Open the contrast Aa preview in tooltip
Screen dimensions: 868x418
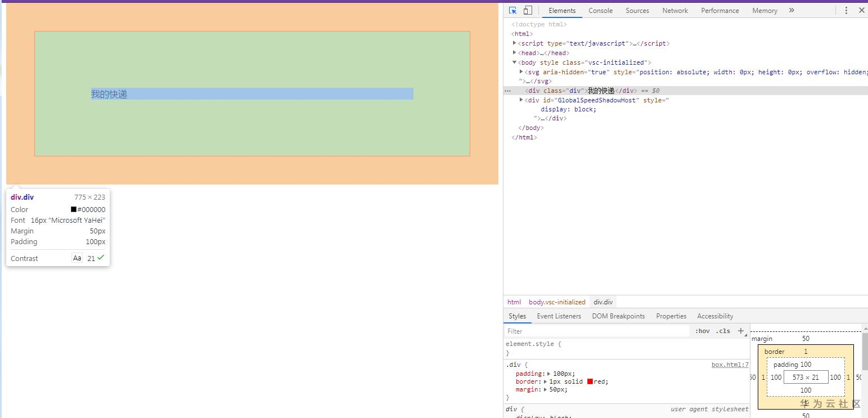[x=77, y=258]
